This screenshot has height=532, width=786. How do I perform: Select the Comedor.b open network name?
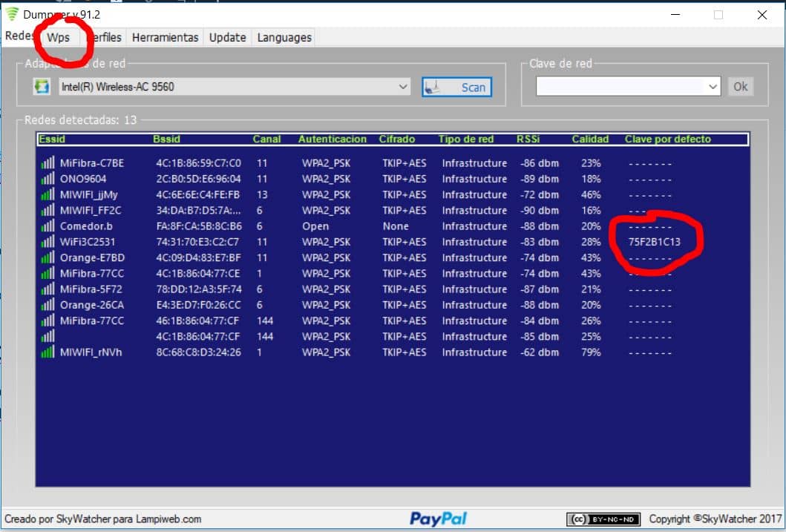pos(86,226)
